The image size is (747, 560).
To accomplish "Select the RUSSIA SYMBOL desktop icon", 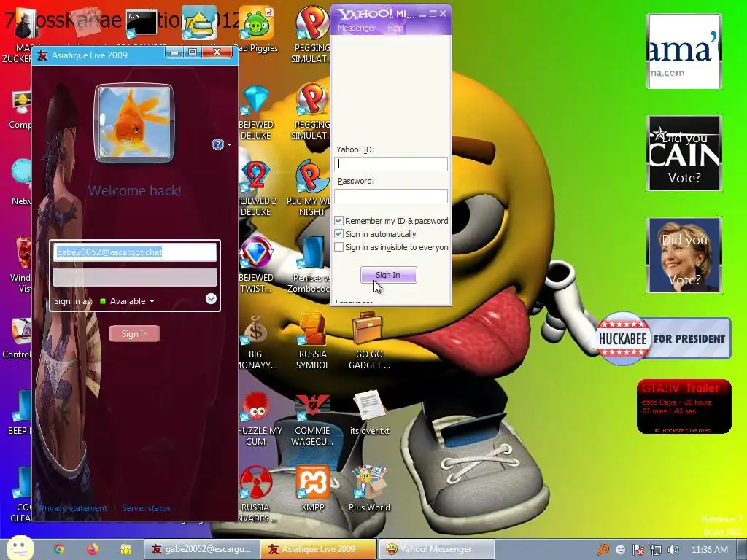I will [x=312, y=341].
